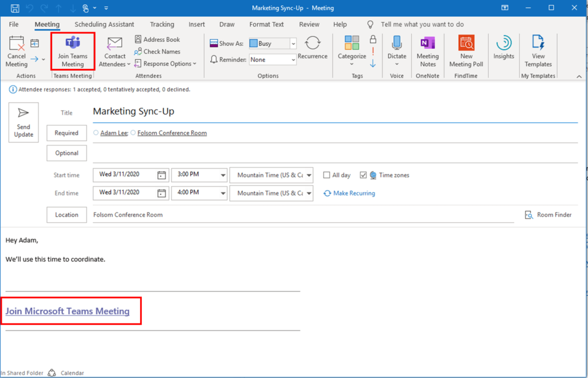The width and height of the screenshot is (588, 378).
Task: Select the Meeting ribbon tab
Action: click(47, 24)
